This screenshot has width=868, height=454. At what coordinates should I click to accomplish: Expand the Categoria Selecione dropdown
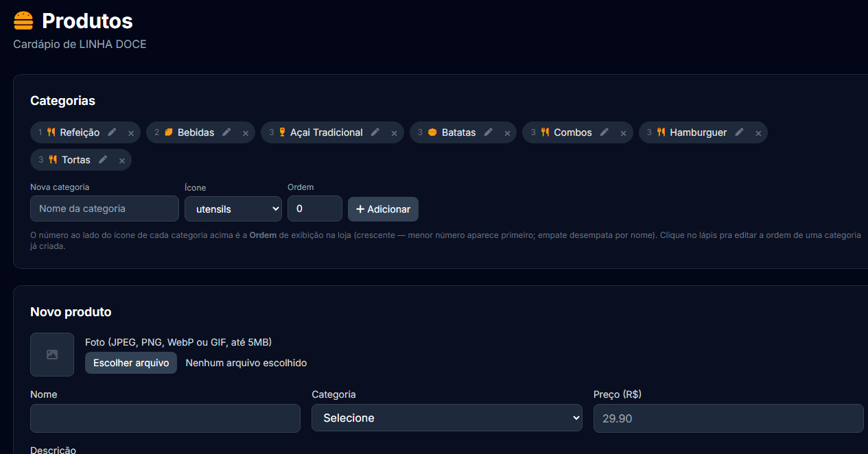pos(447,418)
